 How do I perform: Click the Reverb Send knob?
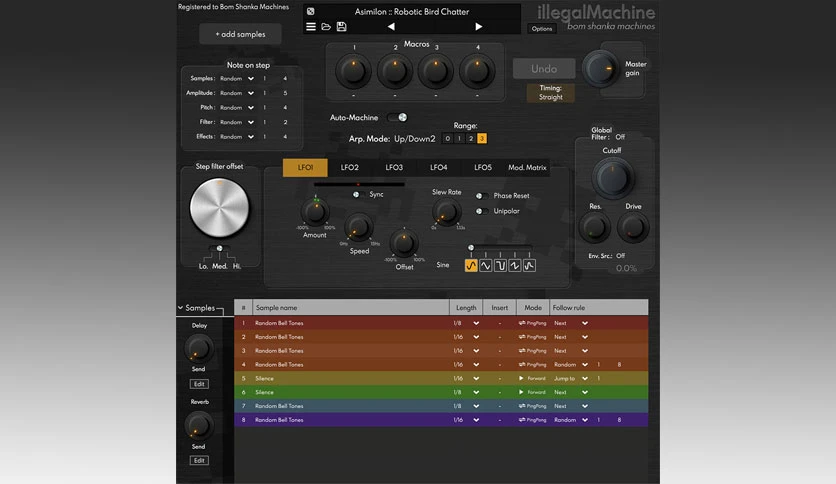[x=198, y=426]
